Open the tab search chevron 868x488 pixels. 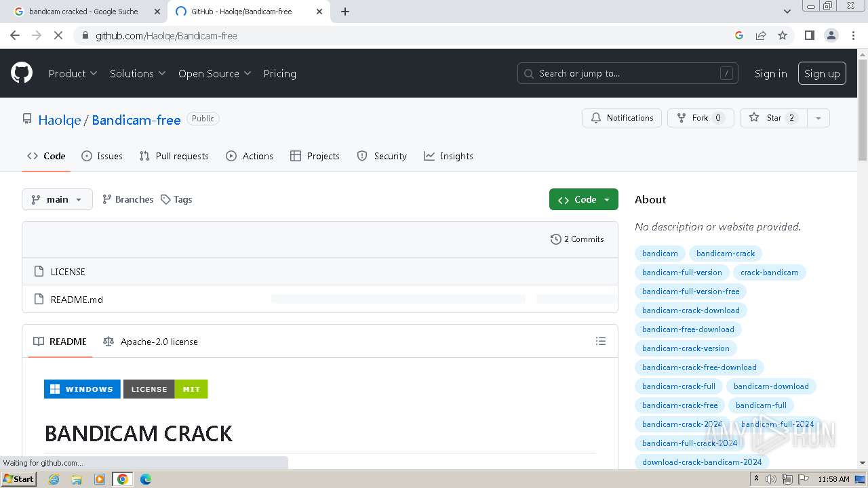pos(787,12)
